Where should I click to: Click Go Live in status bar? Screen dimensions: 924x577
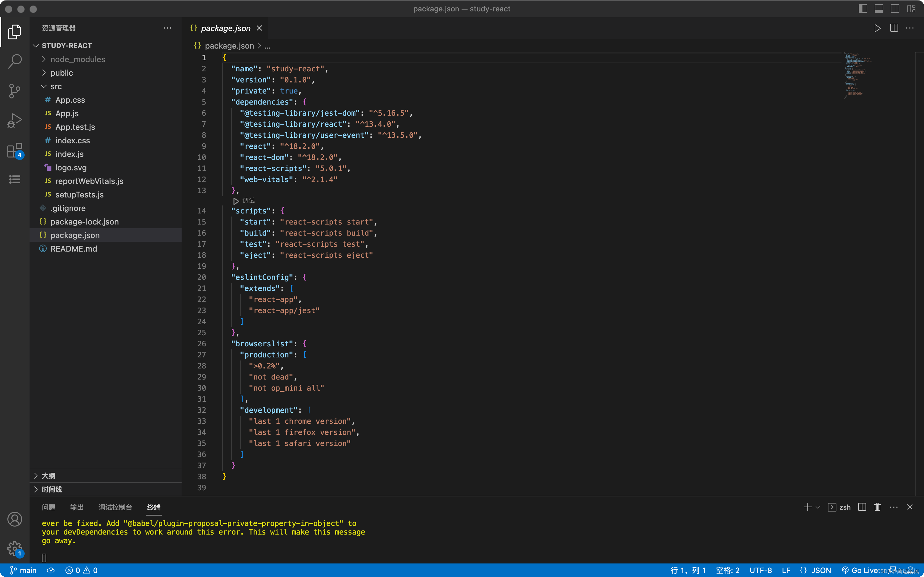tap(861, 570)
